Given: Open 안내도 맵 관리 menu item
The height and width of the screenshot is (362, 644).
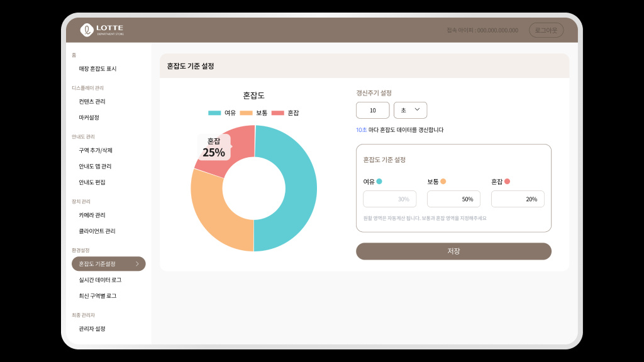Looking at the screenshot, I should point(95,166).
